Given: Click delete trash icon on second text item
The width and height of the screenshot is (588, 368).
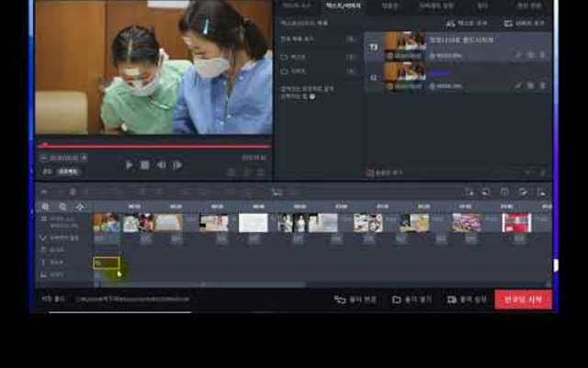Looking at the screenshot, I should tap(542, 85).
